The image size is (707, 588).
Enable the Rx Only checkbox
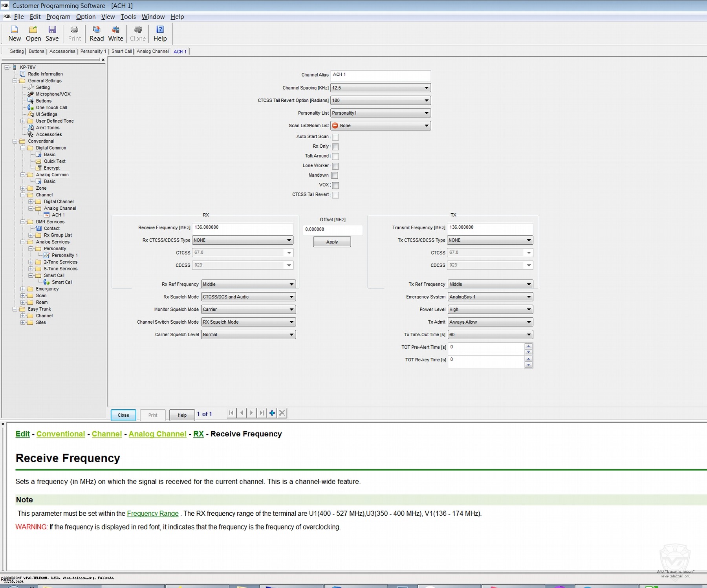[x=335, y=147]
